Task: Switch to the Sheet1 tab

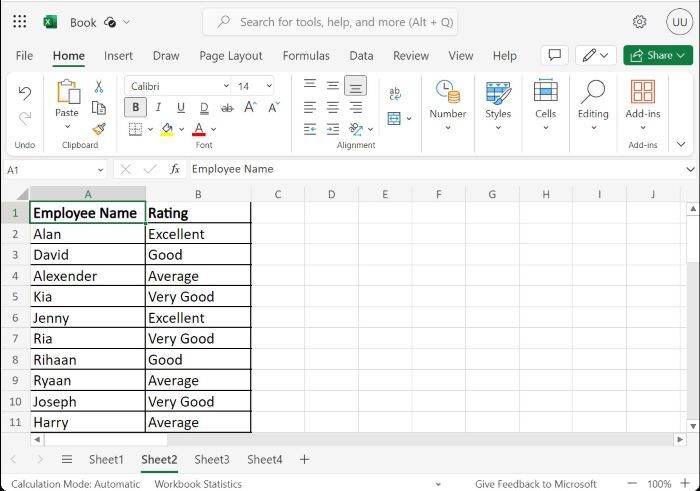Action: (106, 459)
